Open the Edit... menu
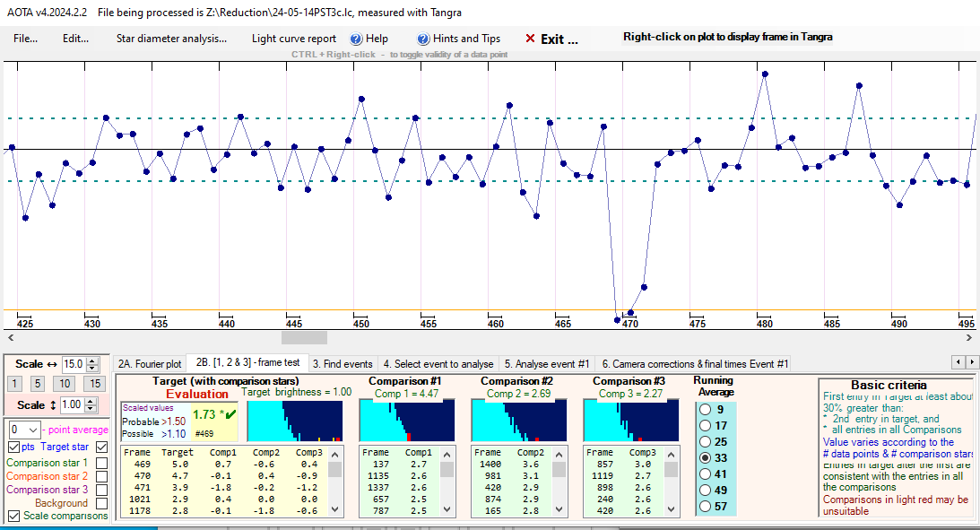This screenshot has width=980, height=530. 75,39
